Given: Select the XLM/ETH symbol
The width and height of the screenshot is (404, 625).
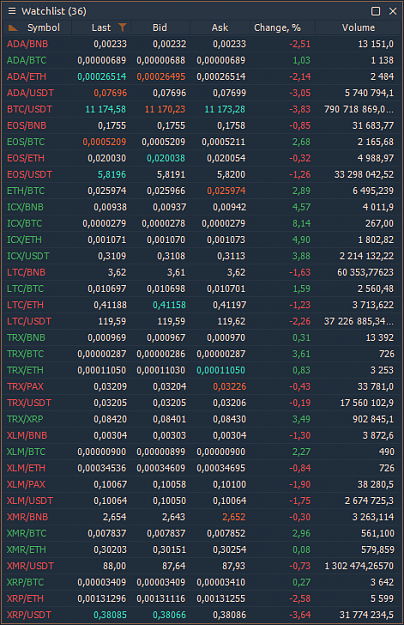Looking at the screenshot, I should click(26, 468).
